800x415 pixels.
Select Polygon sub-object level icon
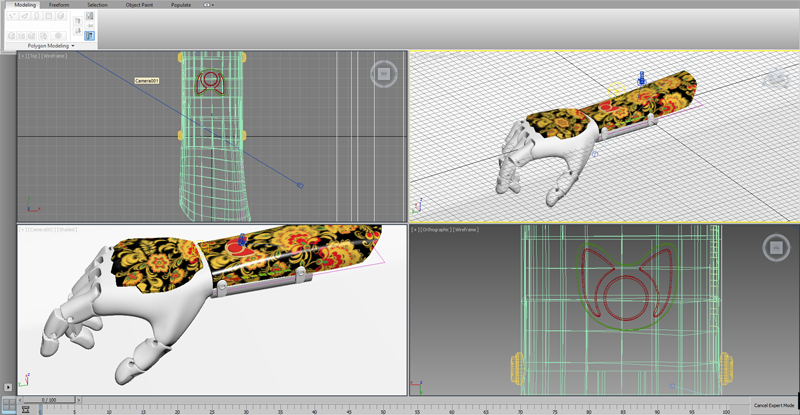tap(49, 16)
